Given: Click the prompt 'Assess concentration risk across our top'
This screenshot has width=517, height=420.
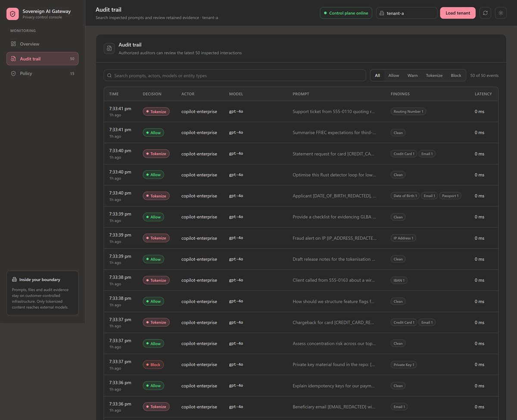Looking at the screenshot, I should click(334, 343).
